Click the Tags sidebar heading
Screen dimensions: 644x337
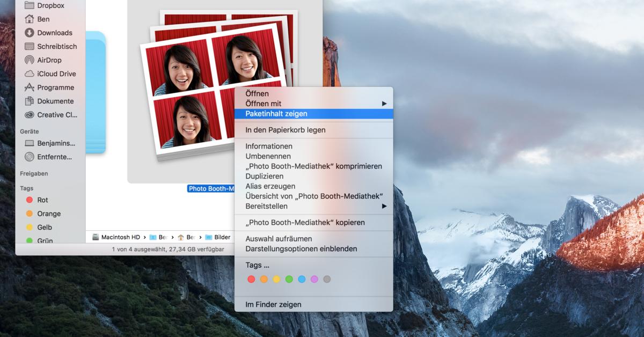pos(27,188)
